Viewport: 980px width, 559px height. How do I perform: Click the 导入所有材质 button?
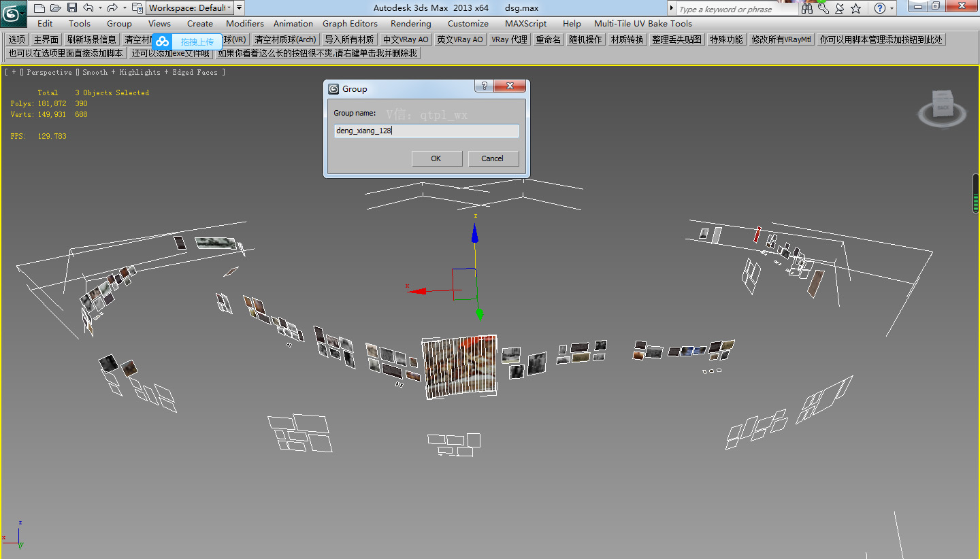click(x=349, y=39)
